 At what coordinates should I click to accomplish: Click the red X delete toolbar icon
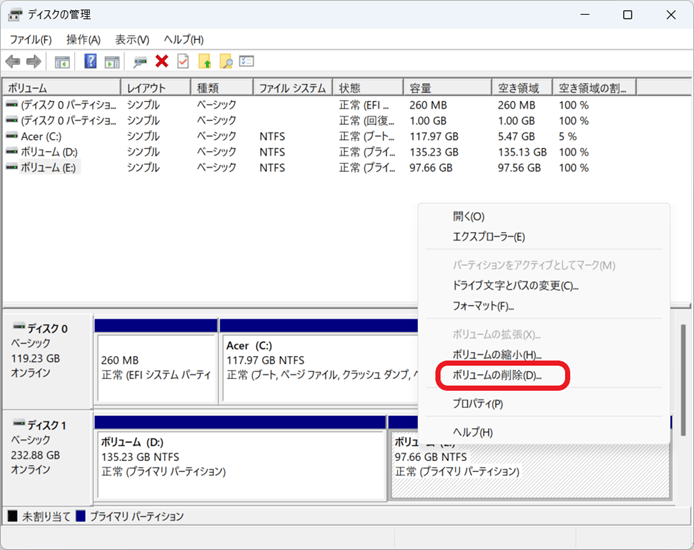(x=161, y=62)
